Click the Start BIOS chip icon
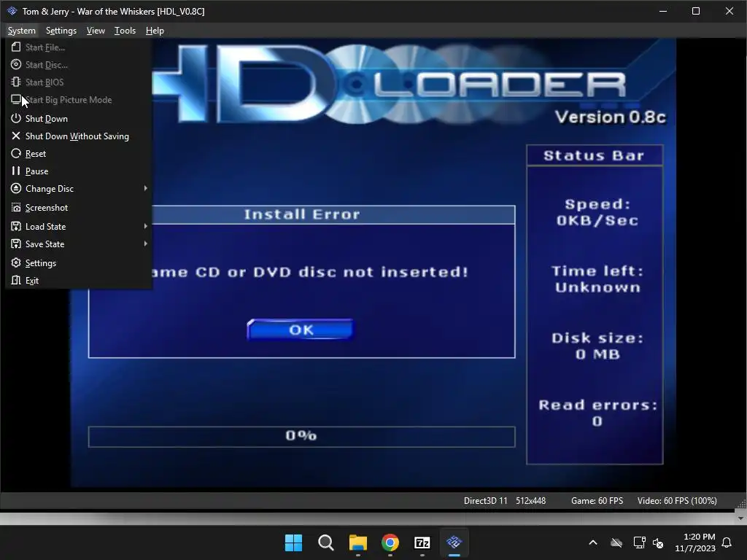Screen dimensions: 747x560 [x=16, y=82]
